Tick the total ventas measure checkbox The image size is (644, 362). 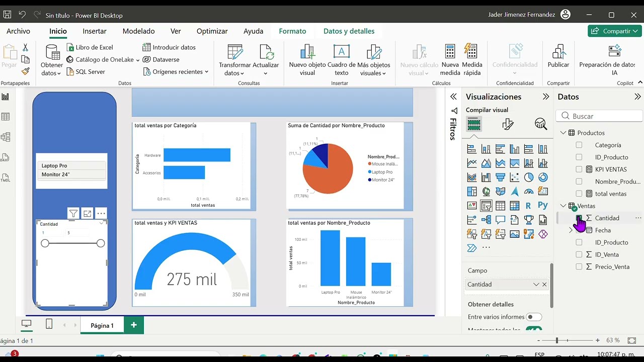[579, 194]
